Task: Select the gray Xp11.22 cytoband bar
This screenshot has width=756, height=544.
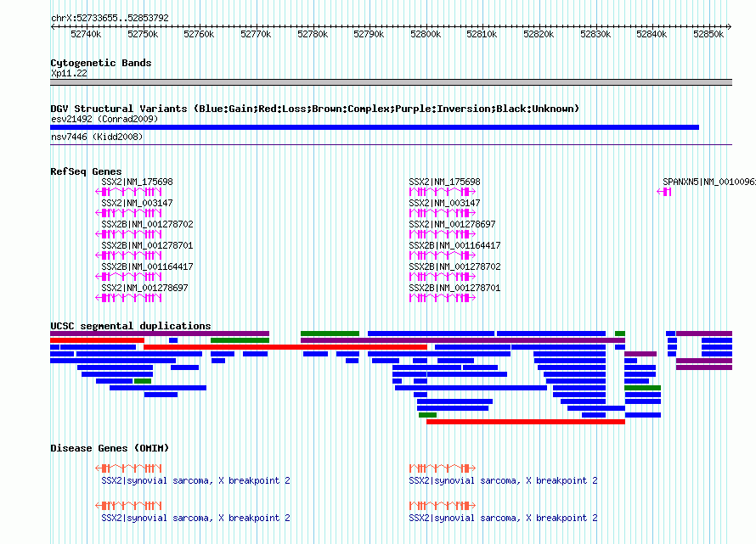Action: coord(391,82)
